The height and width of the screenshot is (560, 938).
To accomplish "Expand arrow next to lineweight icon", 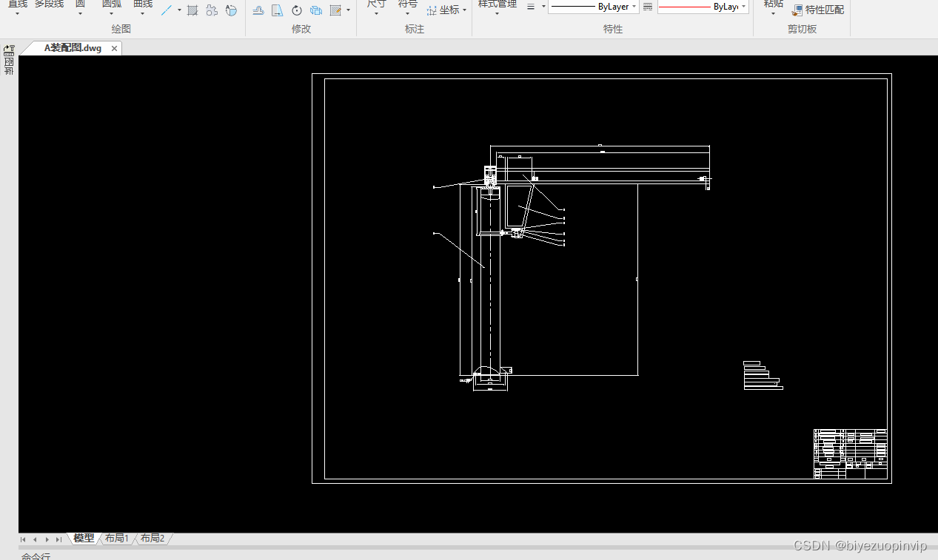I will click(x=543, y=7).
